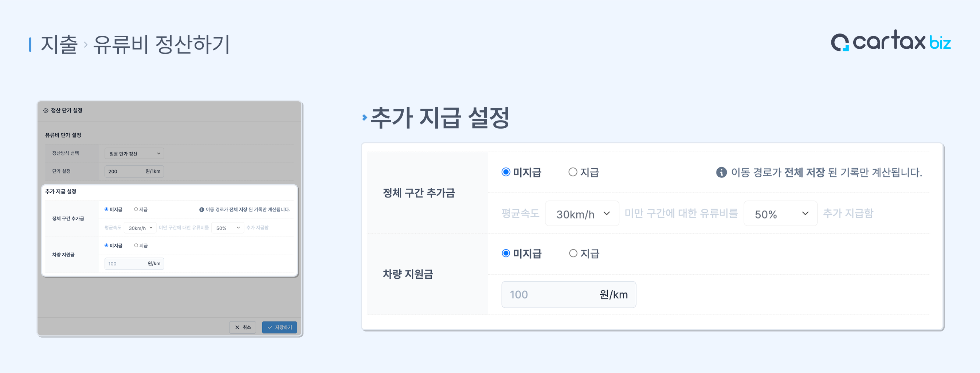Go to 지출 in the breadcrumb
Viewport: 980px width, 373px height.
[59, 44]
